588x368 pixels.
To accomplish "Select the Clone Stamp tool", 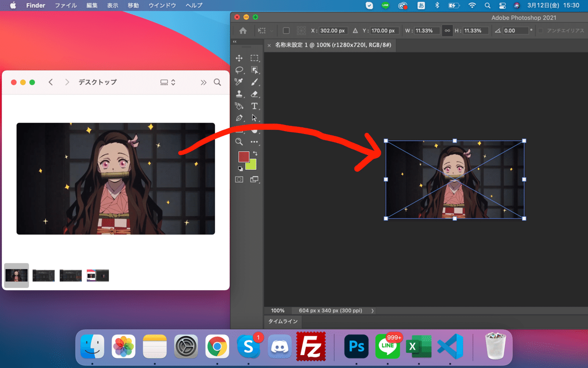I will (239, 94).
